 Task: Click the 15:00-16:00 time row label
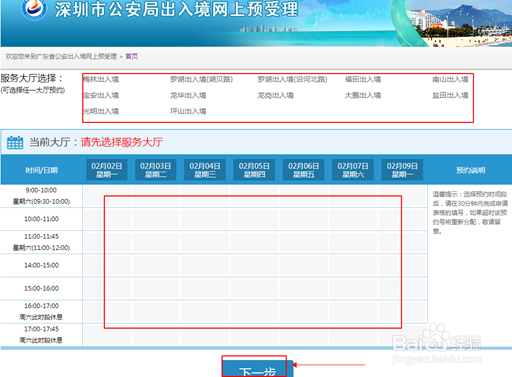[41, 288]
